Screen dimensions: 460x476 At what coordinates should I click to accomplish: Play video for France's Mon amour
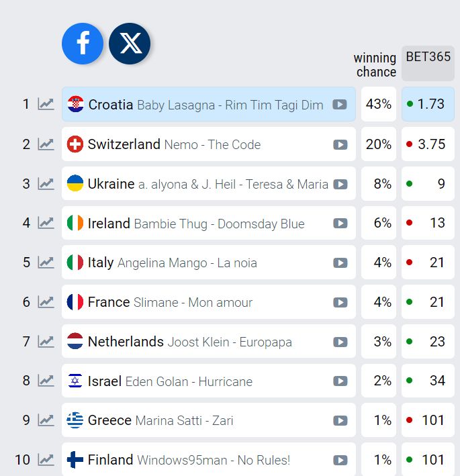click(x=340, y=302)
